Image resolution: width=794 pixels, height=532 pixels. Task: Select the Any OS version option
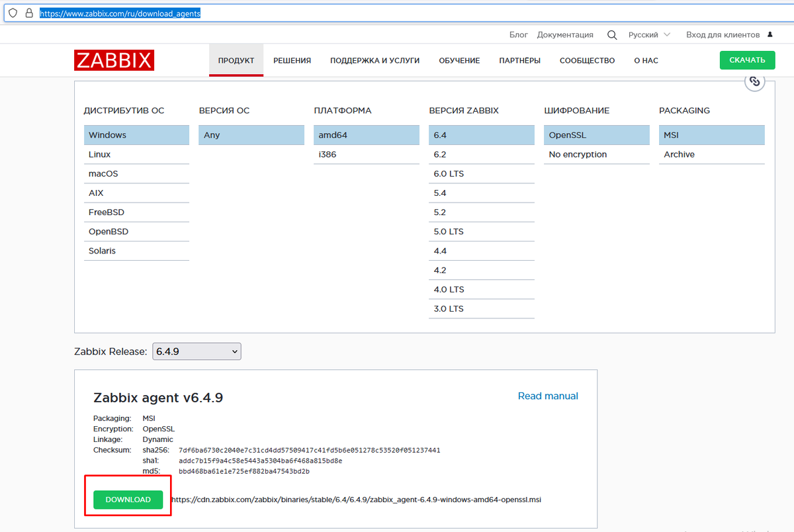(x=251, y=135)
